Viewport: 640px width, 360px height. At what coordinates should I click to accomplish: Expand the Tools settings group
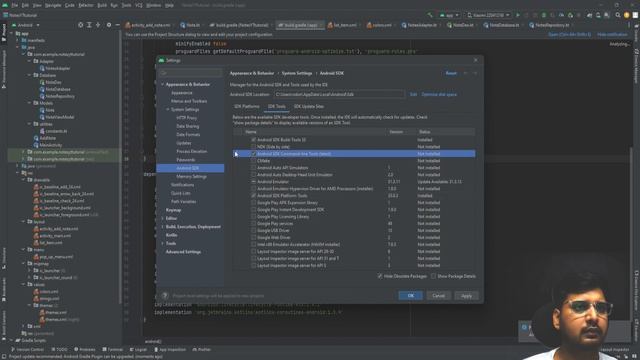point(162,243)
